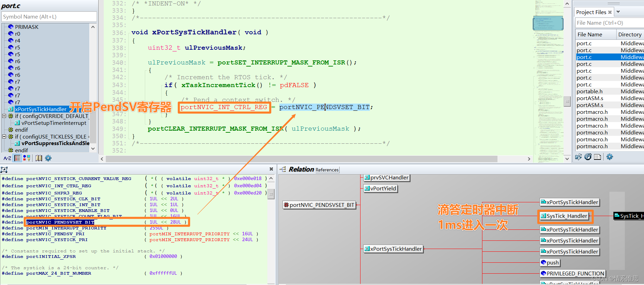Click the editor vertical scroll-up arrow

click(567, 4)
